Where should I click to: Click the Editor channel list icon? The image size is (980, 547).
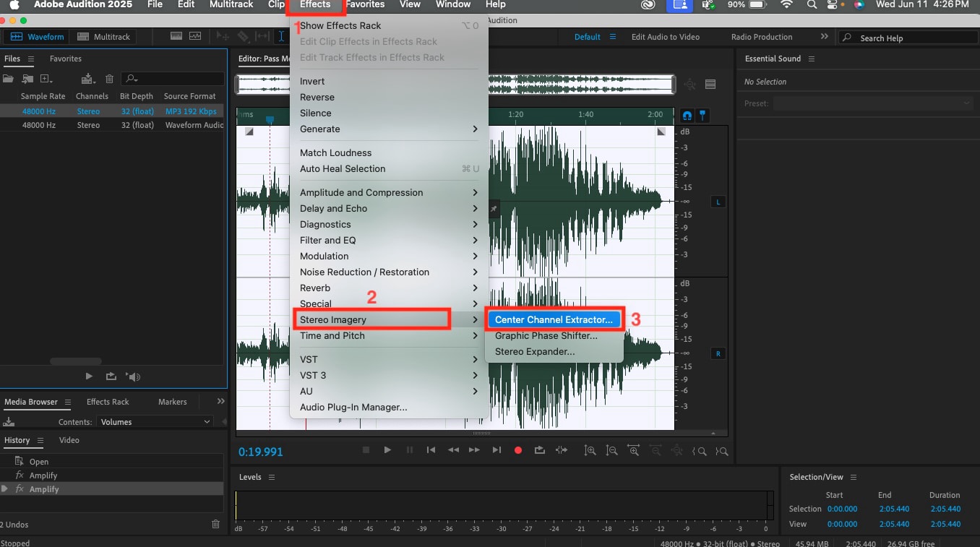click(710, 85)
